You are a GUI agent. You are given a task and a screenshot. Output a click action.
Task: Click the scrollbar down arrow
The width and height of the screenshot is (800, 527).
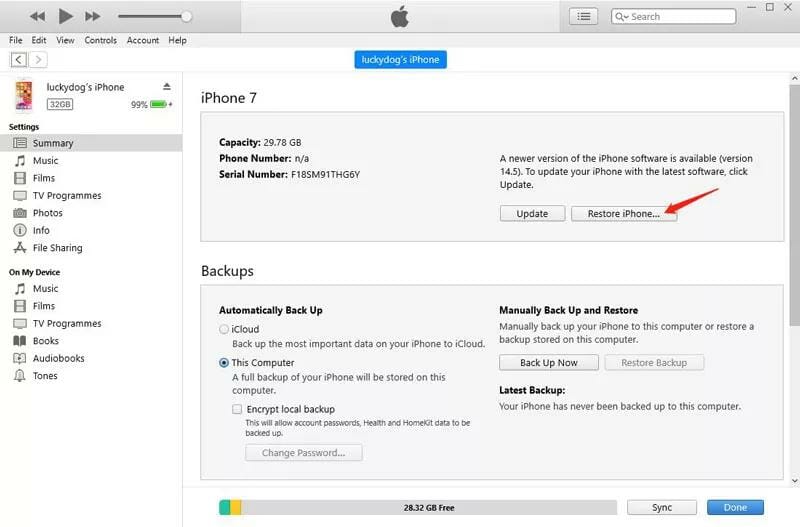pos(794,481)
